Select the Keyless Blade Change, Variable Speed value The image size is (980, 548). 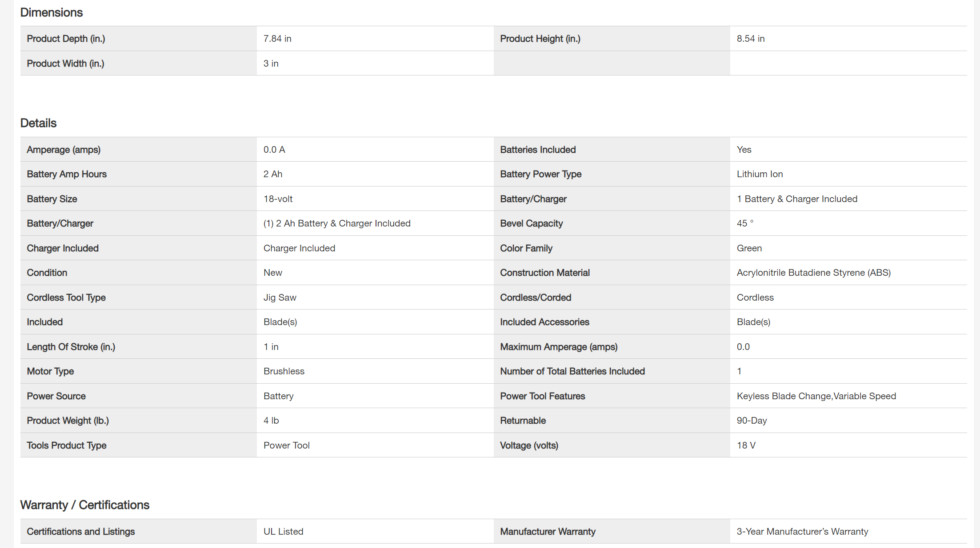816,396
